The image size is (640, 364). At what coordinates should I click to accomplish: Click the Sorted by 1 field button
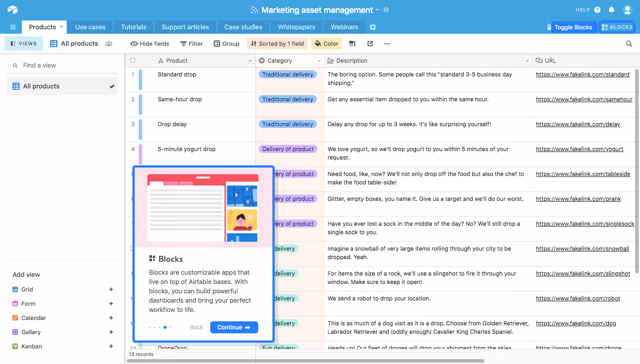[x=277, y=44]
